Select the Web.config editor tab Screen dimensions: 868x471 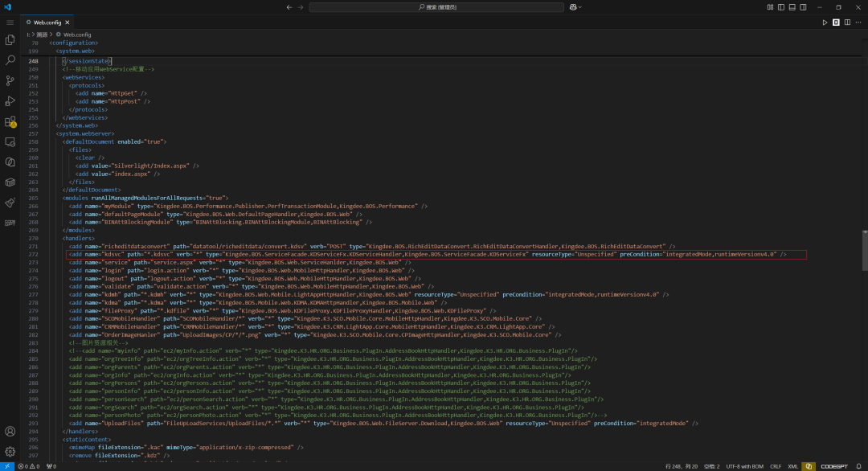[47, 23]
